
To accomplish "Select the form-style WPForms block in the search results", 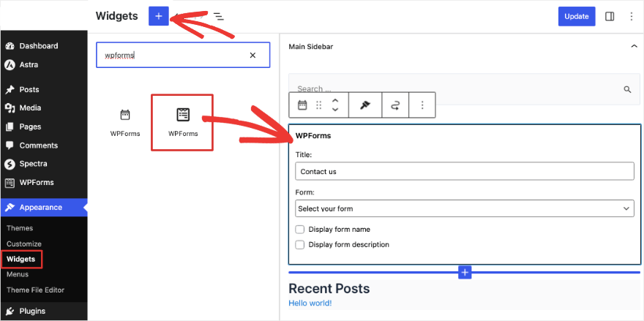I will [183, 122].
